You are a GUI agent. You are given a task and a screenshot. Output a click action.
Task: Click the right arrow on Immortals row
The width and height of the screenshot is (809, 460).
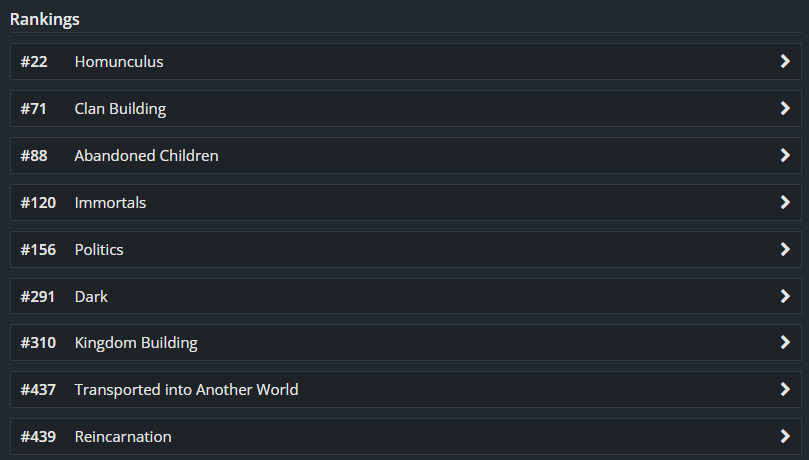coord(785,203)
